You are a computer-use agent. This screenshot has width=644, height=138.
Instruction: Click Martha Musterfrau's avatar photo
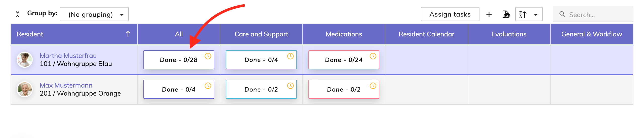25,60
